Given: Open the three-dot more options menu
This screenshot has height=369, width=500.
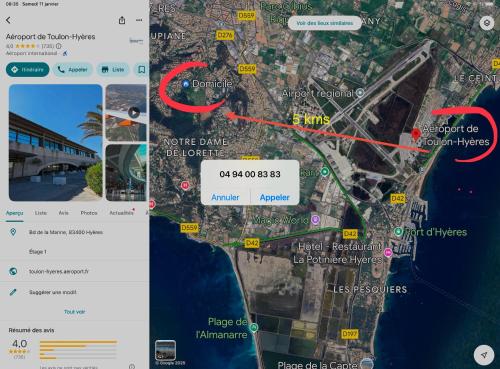Looking at the screenshot, I should [x=139, y=20].
